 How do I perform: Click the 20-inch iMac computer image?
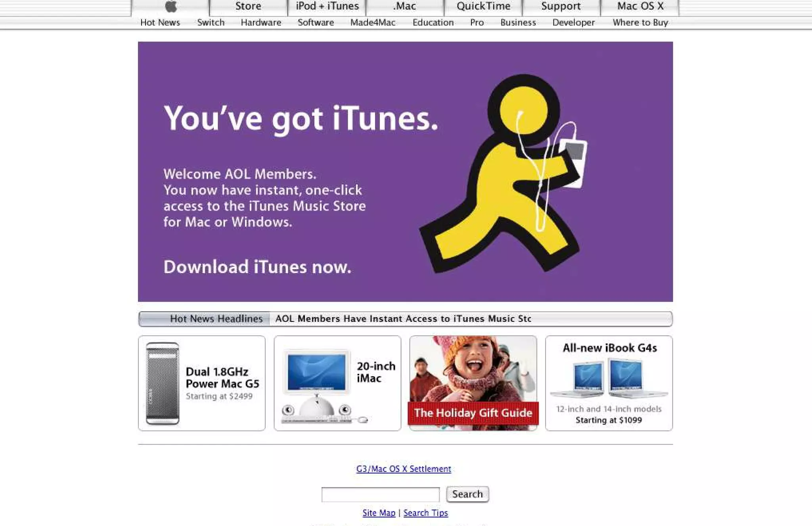point(324,387)
